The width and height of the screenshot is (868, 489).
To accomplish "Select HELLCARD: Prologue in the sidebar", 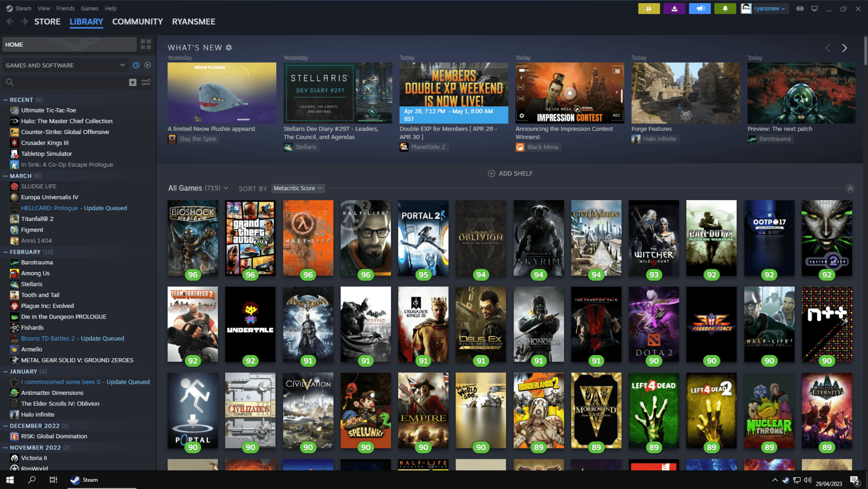I will [49, 208].
